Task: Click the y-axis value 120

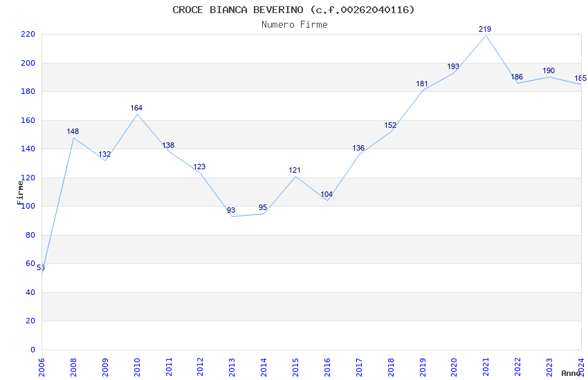Action: tap(28, 178)
